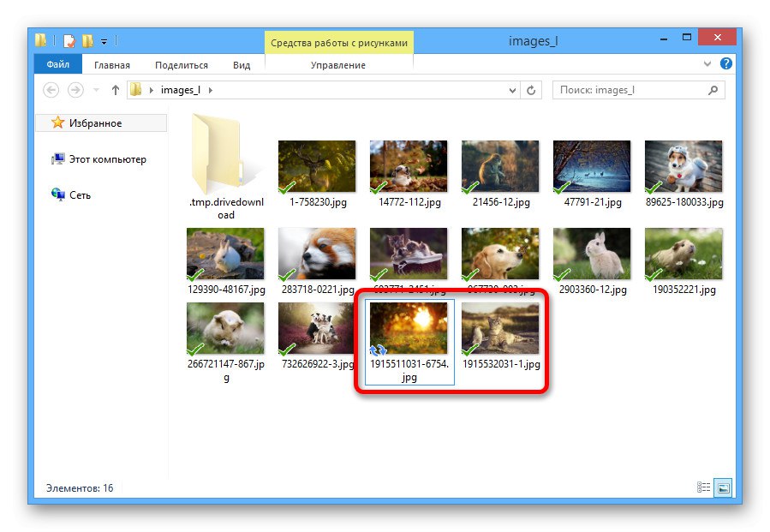Click the Файл menu
The height and width of the screenshot is (532, 770).
point(57,63)
